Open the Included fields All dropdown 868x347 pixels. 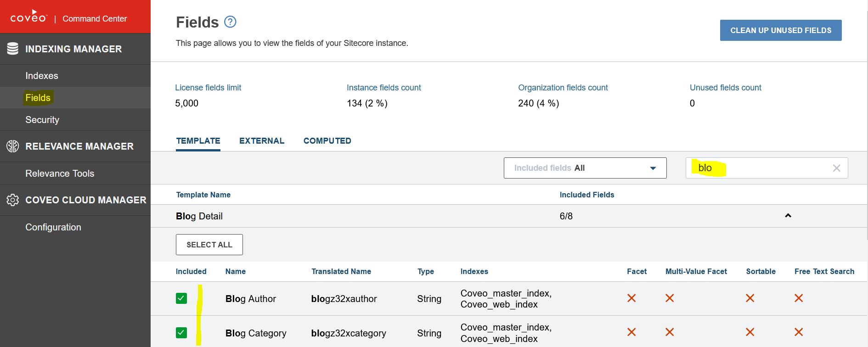[585, 168]
